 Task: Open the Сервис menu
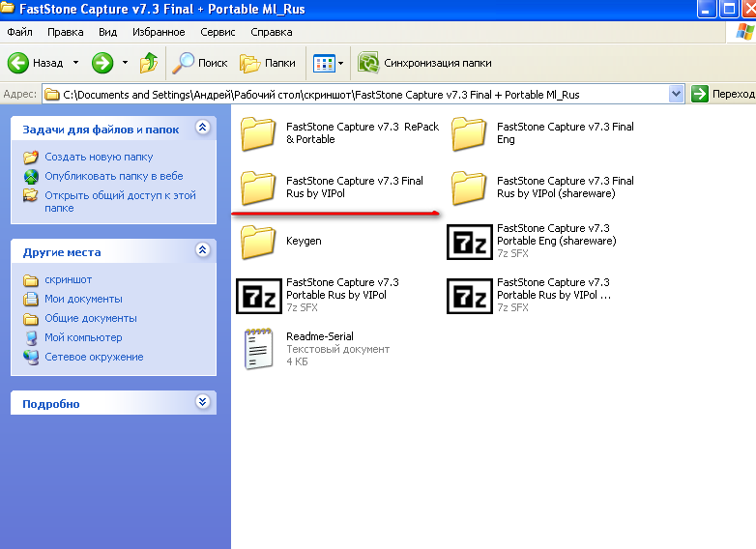click(218, 32)
